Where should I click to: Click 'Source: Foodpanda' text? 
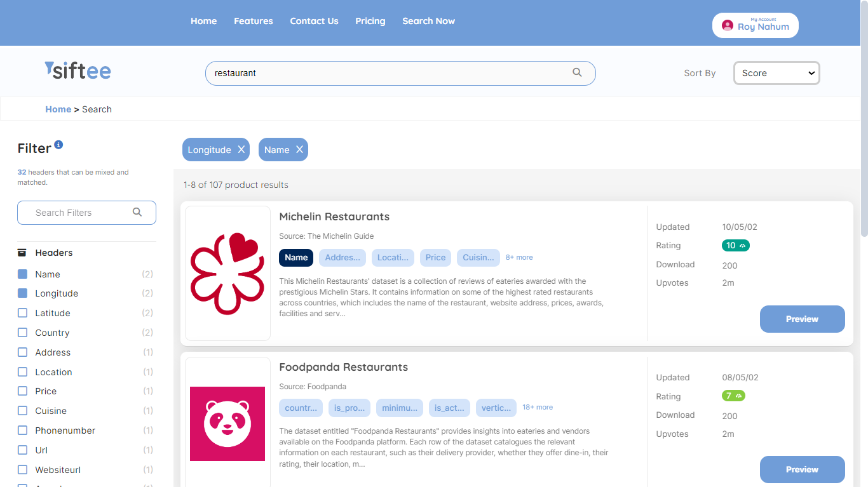[313, 387]
